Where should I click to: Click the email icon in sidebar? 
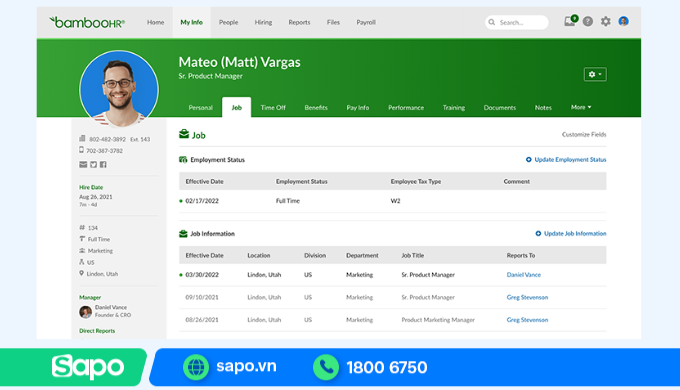tap(83, 164)
